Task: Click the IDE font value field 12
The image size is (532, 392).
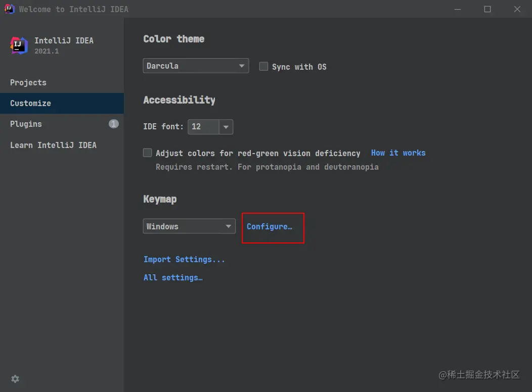Action: 203,127
